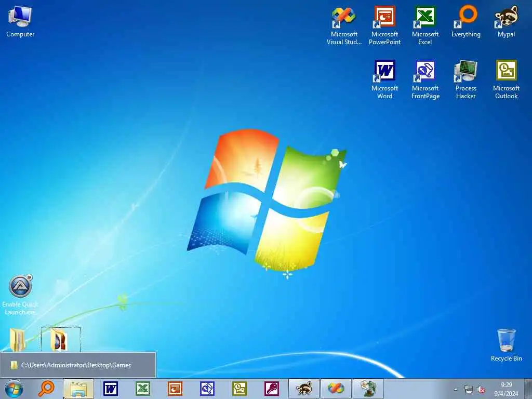
Task: Show hidden system tray icons arrow
Action: tap(456, 390)
